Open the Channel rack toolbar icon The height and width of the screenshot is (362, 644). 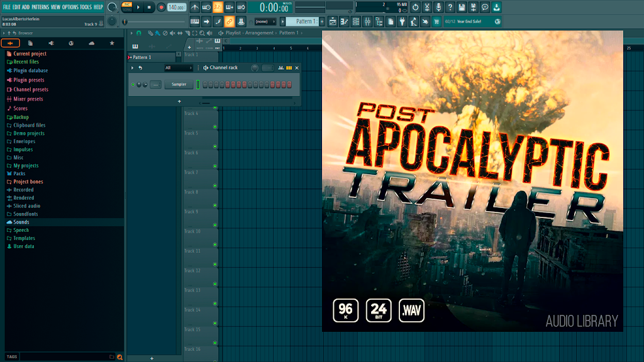click(x=356, y=22)
